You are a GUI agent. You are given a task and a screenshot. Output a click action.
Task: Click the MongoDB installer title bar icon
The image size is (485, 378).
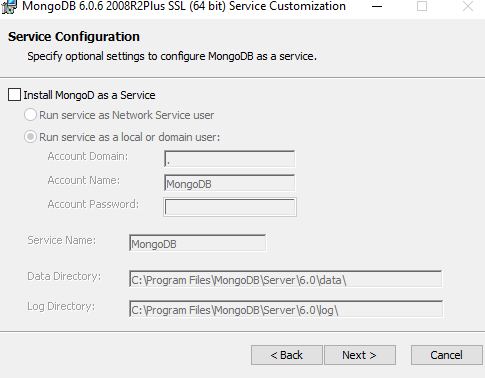9,7
